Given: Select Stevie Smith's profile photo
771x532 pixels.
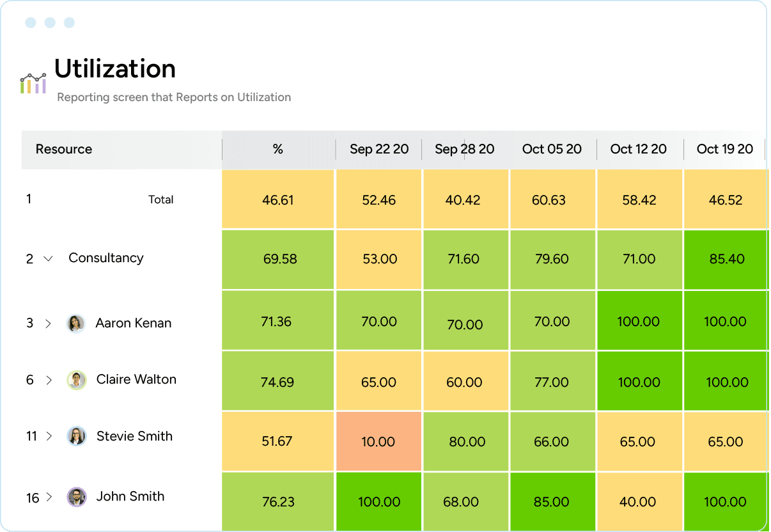Looking at the screenshot, I should (76, 437).
